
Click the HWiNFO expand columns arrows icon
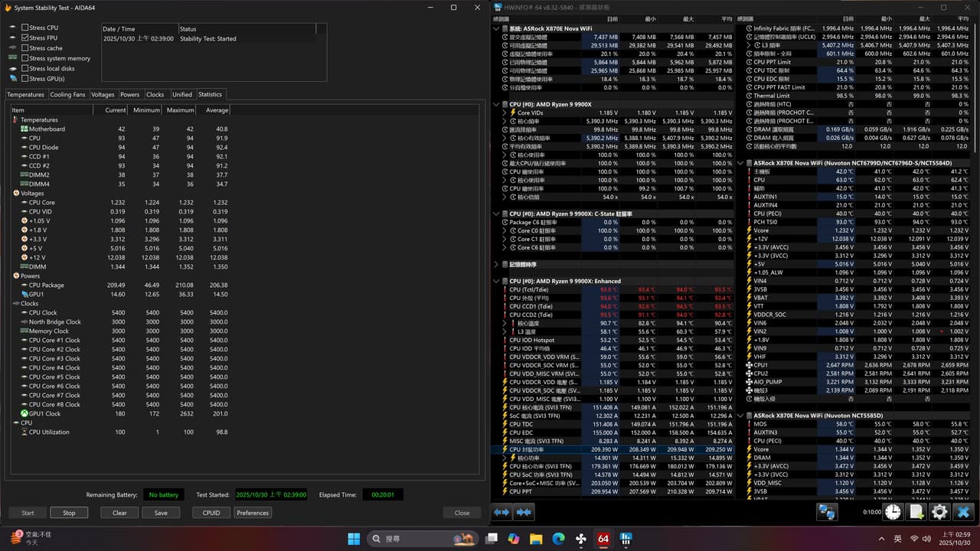(x=501, y=513)
